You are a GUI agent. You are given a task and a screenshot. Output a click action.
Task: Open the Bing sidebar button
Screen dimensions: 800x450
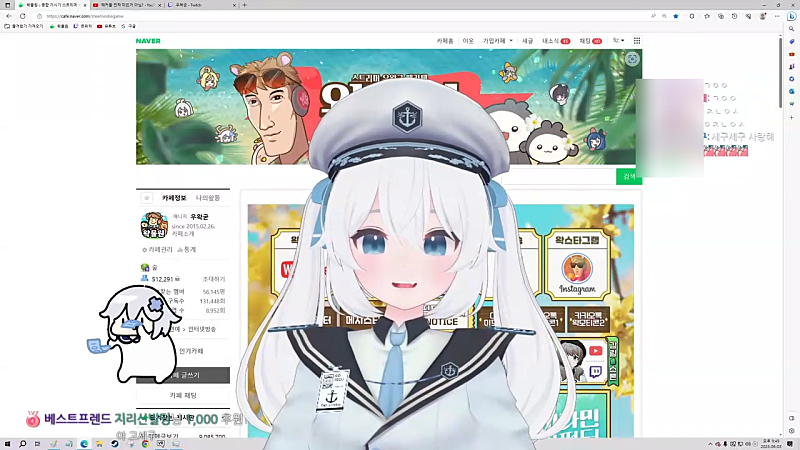coord(792,16)
